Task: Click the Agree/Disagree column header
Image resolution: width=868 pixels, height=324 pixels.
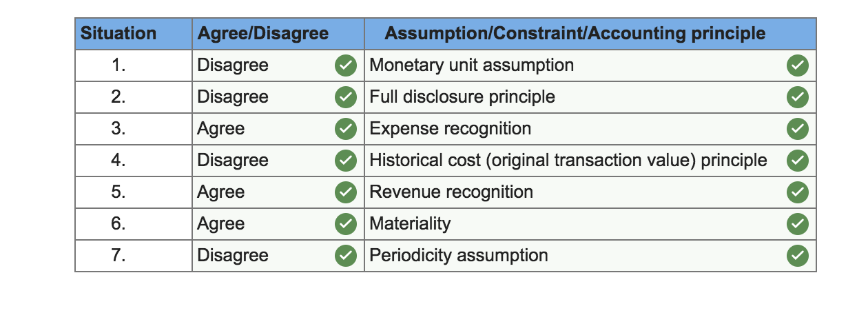Action: tap(263, 34)
